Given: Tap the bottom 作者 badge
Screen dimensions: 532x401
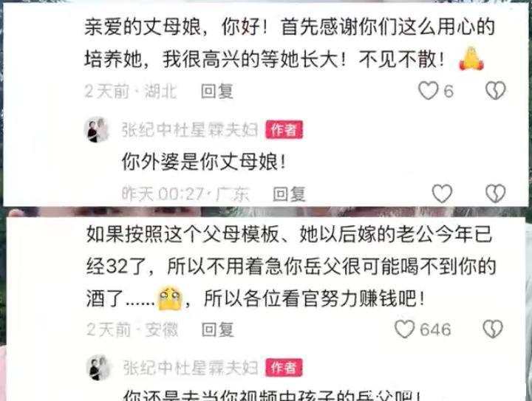Looking at the screenshot, I should tap(284, 368).
